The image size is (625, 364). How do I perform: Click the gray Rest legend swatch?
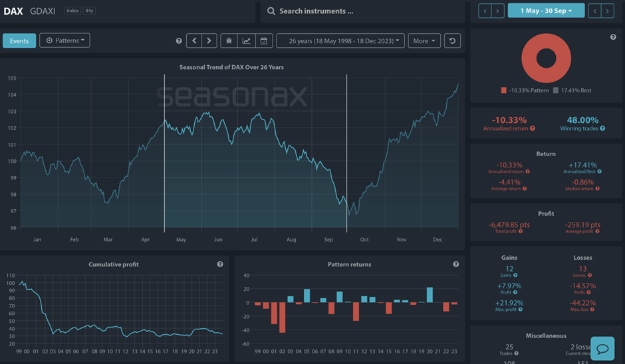556,90
